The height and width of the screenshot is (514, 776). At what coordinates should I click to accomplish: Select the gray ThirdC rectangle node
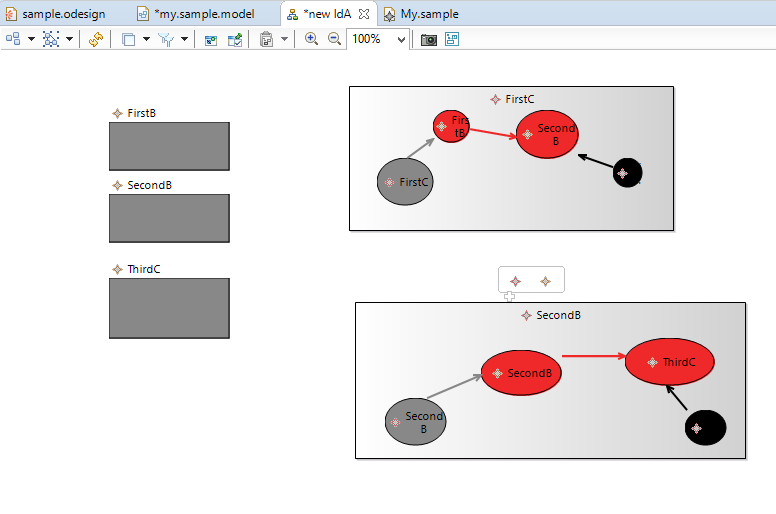coord(169,308)
